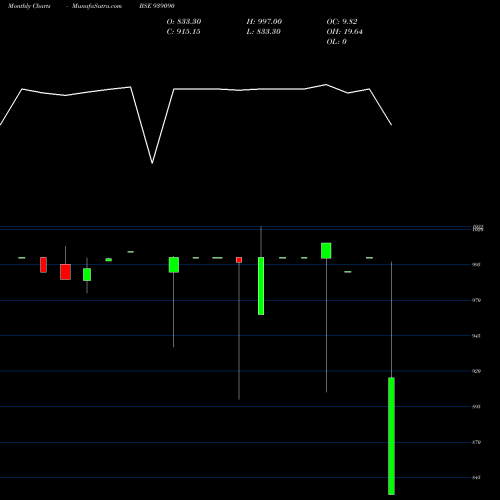
Task: Select the high value "H: 997.00"
Action: click(264, 22)
